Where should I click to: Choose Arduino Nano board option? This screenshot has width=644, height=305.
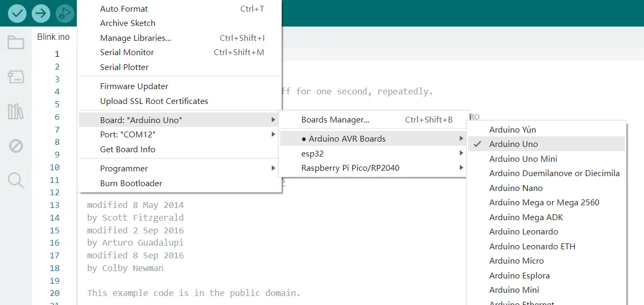pos(516,188)
